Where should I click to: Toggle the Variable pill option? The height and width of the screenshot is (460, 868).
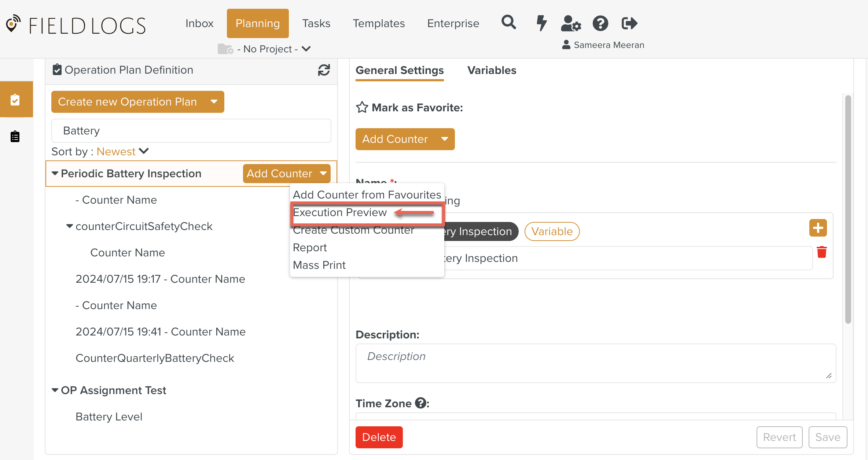pos(552,231)
